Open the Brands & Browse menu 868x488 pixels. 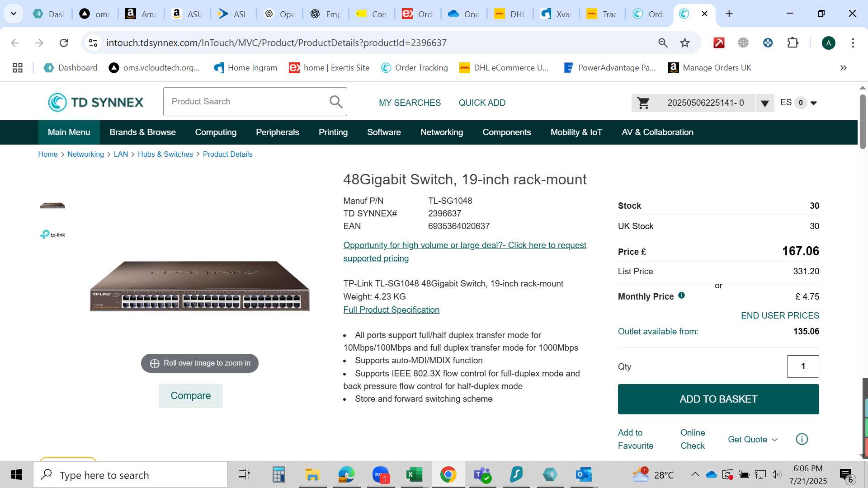point(142,132)
